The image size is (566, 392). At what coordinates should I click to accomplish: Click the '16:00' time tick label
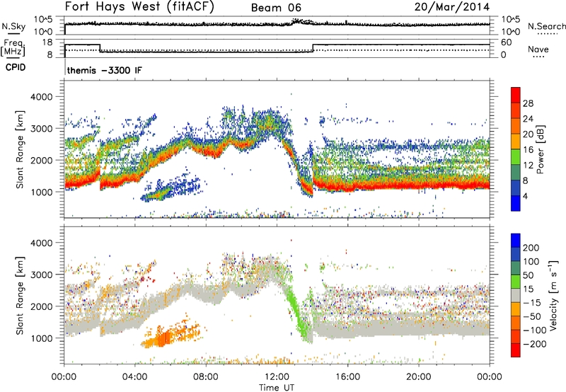click(x=347, y=377)
